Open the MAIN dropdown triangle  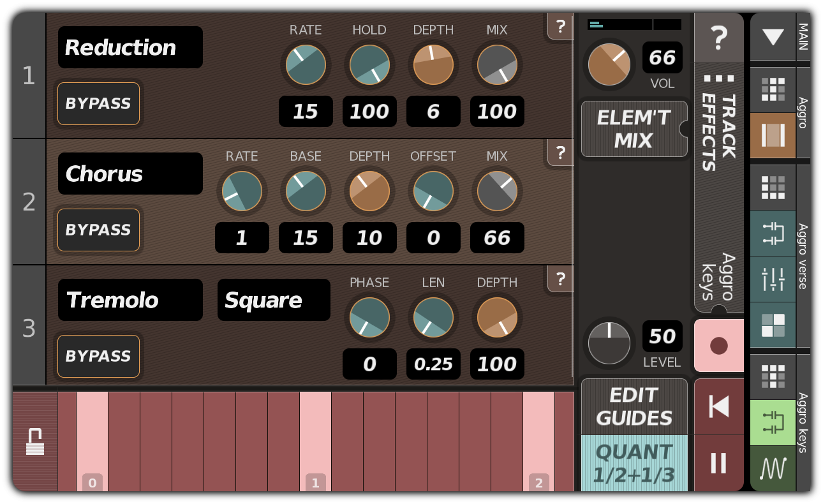[x=773, y=37]
